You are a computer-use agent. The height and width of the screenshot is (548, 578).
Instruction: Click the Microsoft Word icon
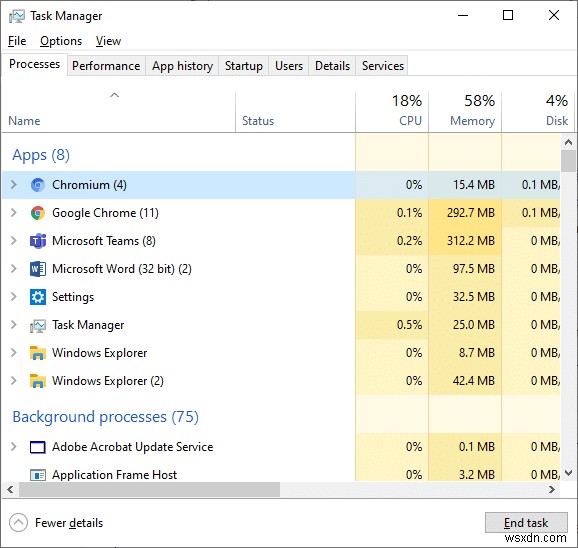pyautogui.click(x=38, y=269)
